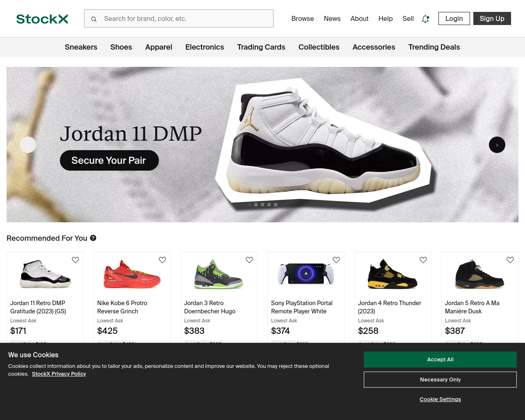Open the Sneakers category
The height and width of the screenshot is (420, 525).
pyautogui.click(x=81, y=47)
